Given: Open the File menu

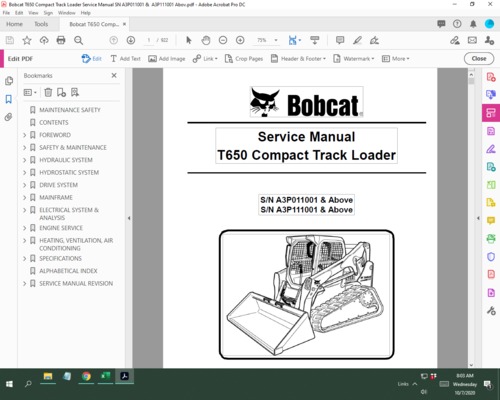Looking at the screenshot, I should pyautogui.click(x=6, y=13).
